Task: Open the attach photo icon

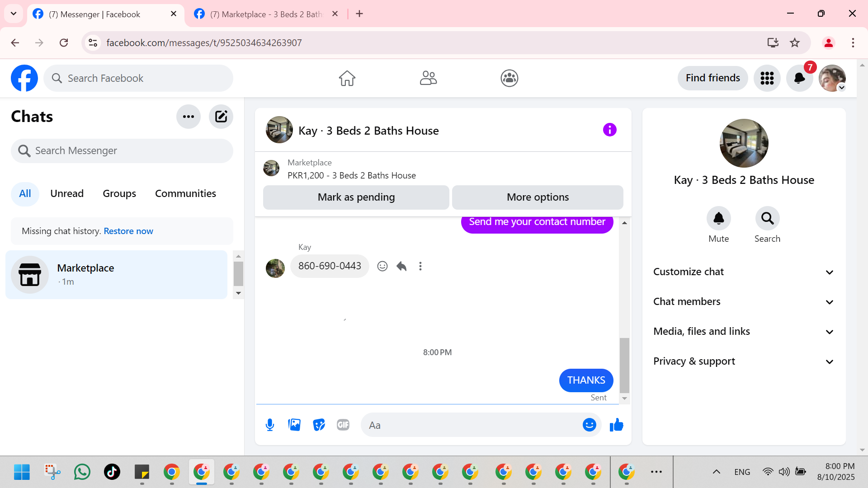Action: 294,425
